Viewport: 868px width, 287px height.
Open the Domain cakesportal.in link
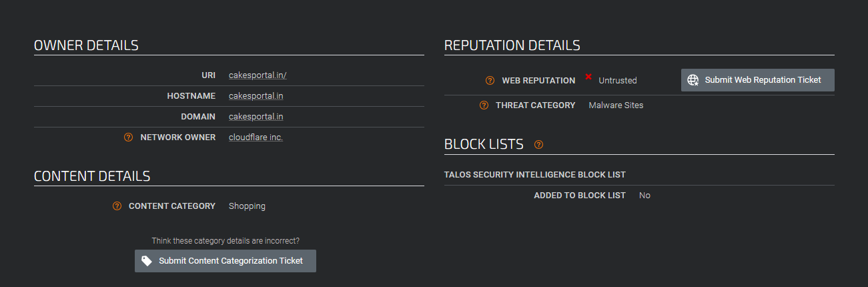(x=256, y=117)
